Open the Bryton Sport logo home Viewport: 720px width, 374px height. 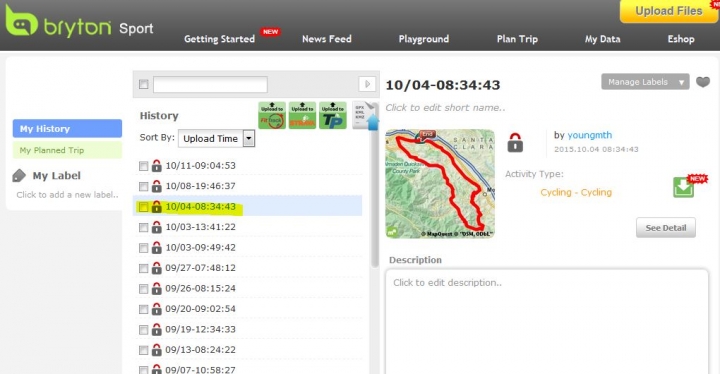click(79, 22)
